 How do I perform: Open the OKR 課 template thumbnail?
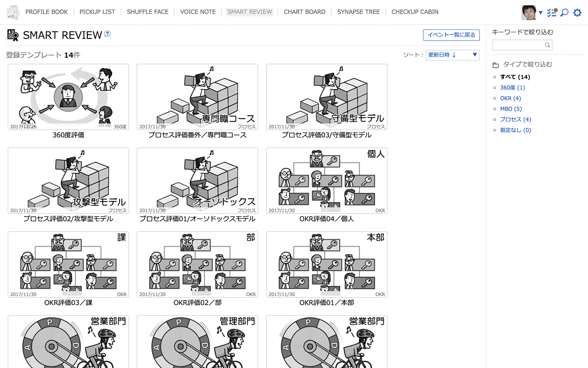(68, 265)
